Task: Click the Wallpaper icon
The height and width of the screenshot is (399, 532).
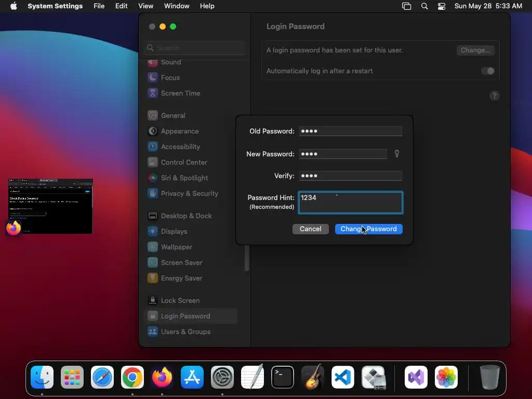Action: point(153,247)
